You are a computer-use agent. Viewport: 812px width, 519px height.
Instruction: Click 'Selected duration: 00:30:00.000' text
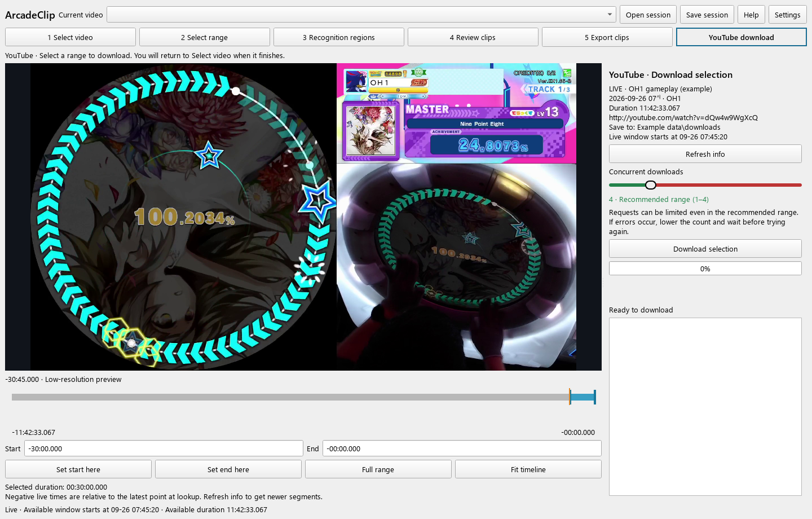pyautogui.click(x=56, y=487)
